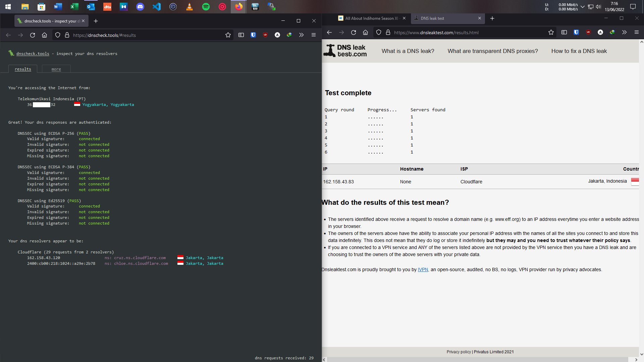Viewport: 644px width, 362px height.
Task: Open File Explorer from the taskbar
Action: (25, 6)
